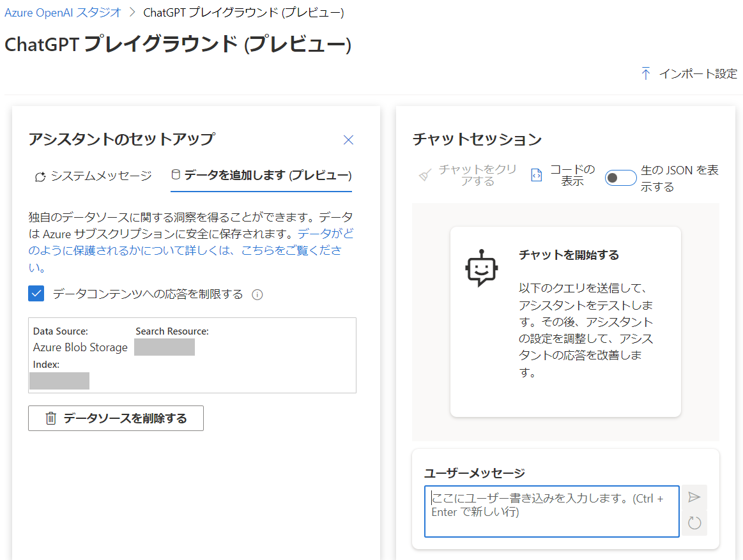Open Azure OpenAI スタジオ breadcrumb link
Viewport: 743px width, 560px height.
63,13
